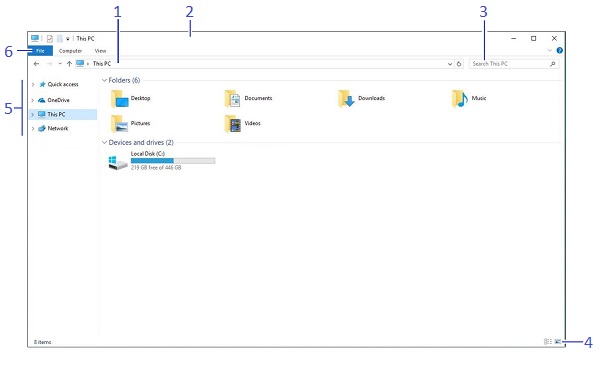Screen dimensions: 600x370
Task: Click the free space text under Local Disk
Action: tap(156, 168)
